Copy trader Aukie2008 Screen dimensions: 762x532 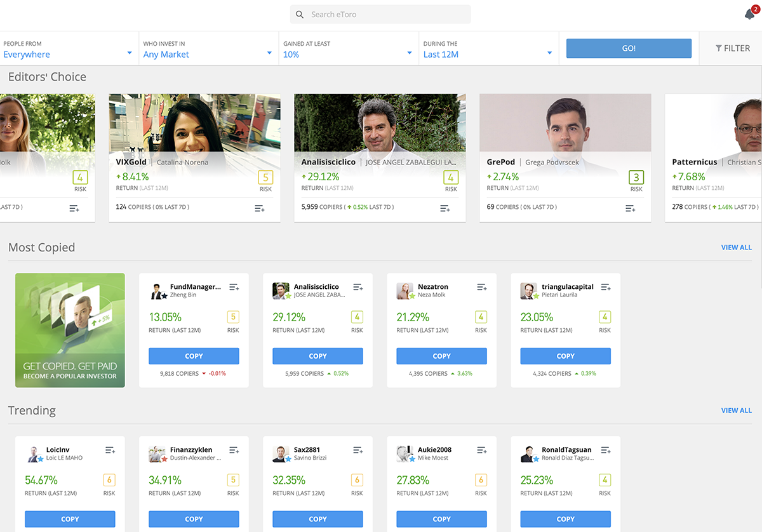pos(441,519)
